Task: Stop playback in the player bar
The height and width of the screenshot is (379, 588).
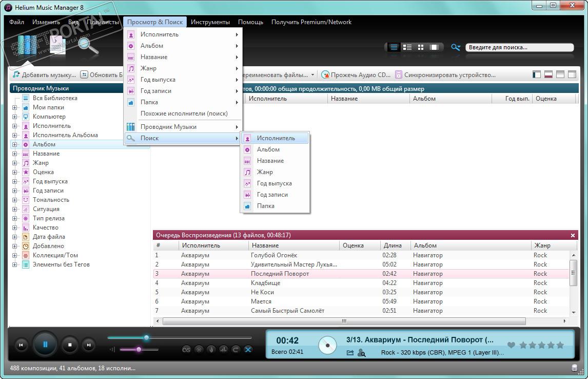Action: click(70, 345)
